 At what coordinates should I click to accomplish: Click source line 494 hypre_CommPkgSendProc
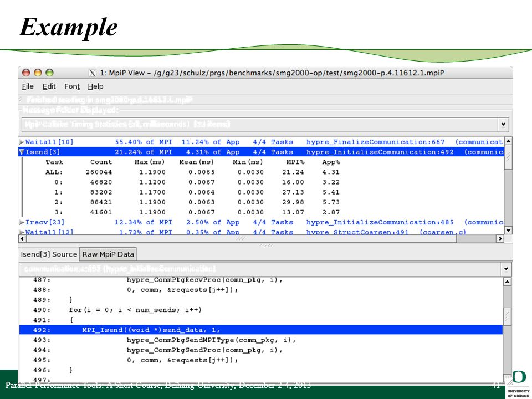point(260,350)
